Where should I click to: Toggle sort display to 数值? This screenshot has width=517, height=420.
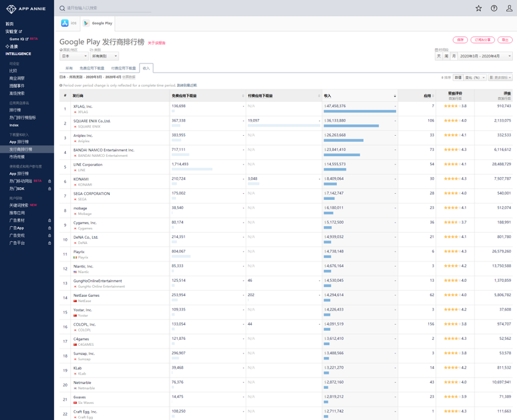click(458, 78)
